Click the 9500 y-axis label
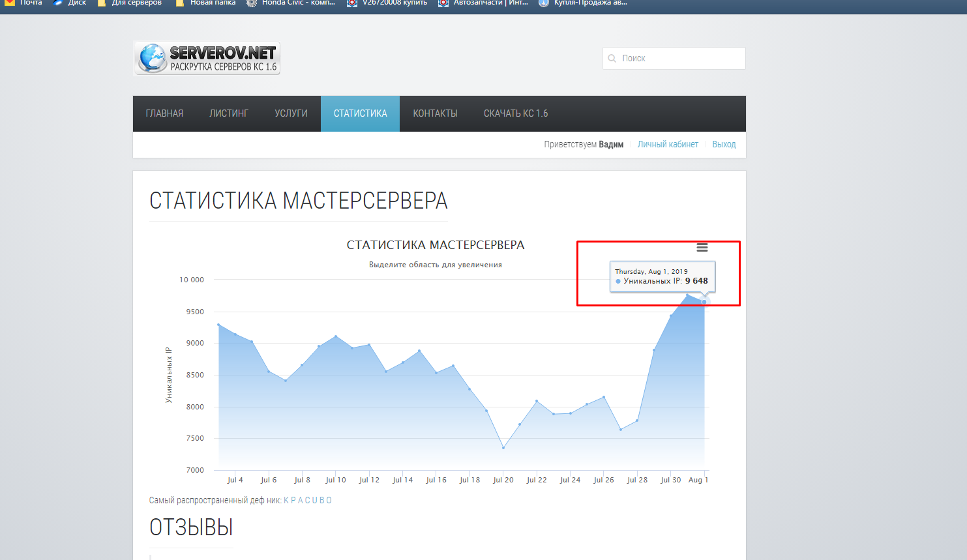The image size is (967, 560). point(195,312)
